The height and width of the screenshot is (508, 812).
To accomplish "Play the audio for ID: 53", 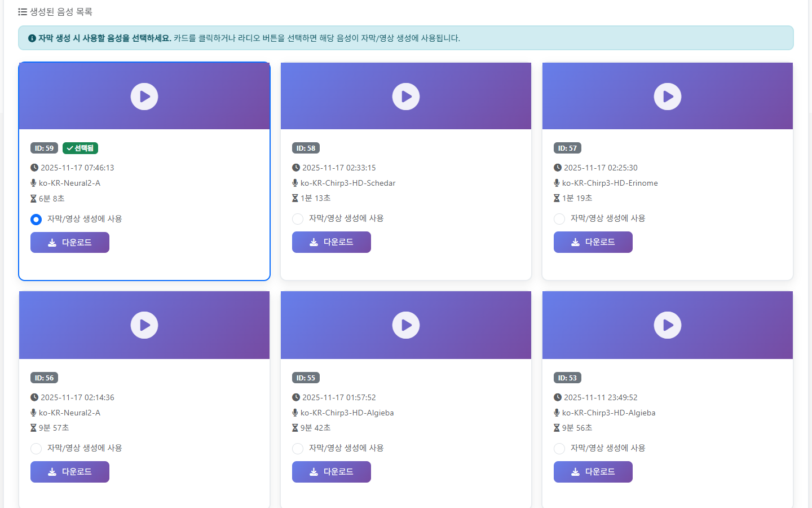I will pyautogui.click(x=668, y=325).
